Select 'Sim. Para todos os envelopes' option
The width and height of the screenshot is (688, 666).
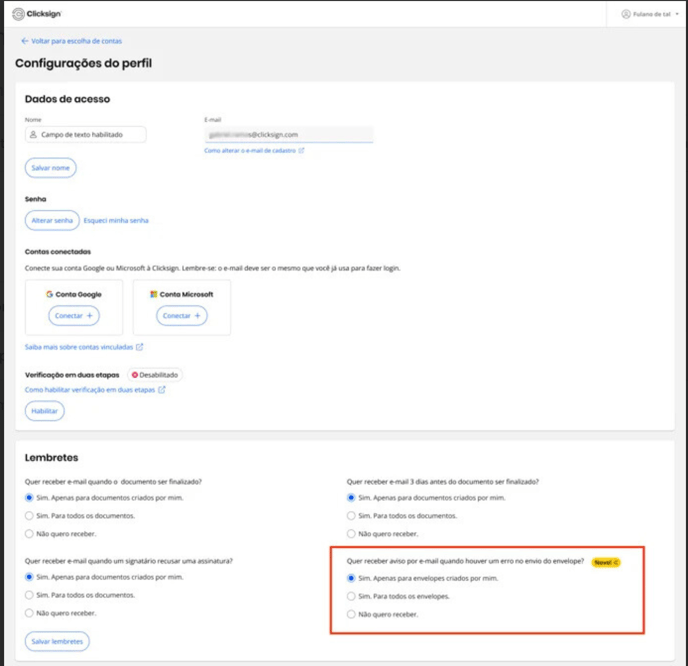(351, 596)
